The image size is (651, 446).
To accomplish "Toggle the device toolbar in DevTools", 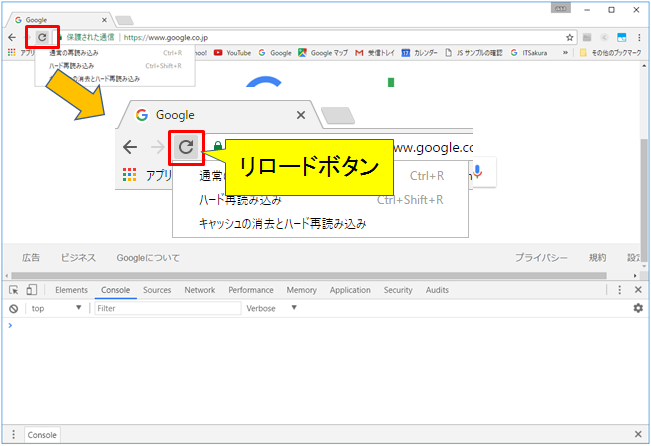I will [32, 290].
